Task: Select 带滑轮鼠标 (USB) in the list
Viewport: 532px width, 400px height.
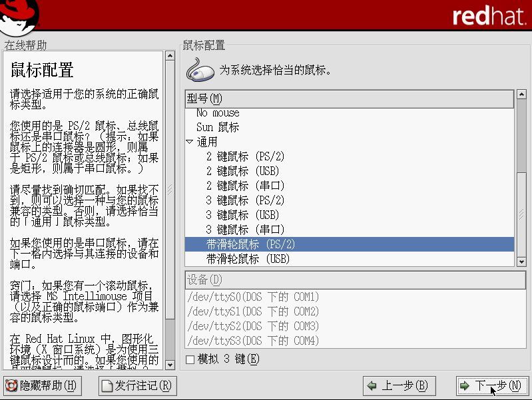Action: [248, 259]
